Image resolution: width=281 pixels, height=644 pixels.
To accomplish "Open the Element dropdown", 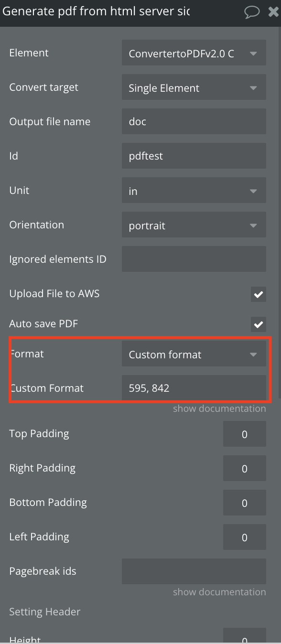I will coord(194,54).
